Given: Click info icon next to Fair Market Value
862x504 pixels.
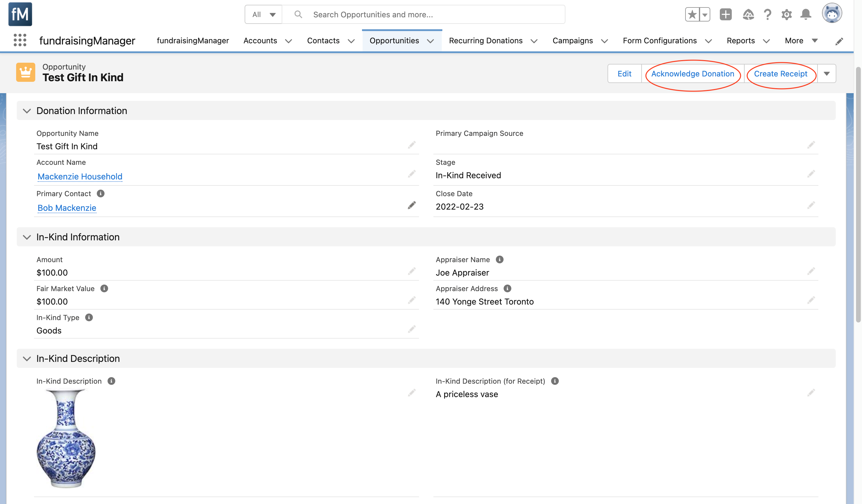Looking at the screenshot, I should click(104, 289).
